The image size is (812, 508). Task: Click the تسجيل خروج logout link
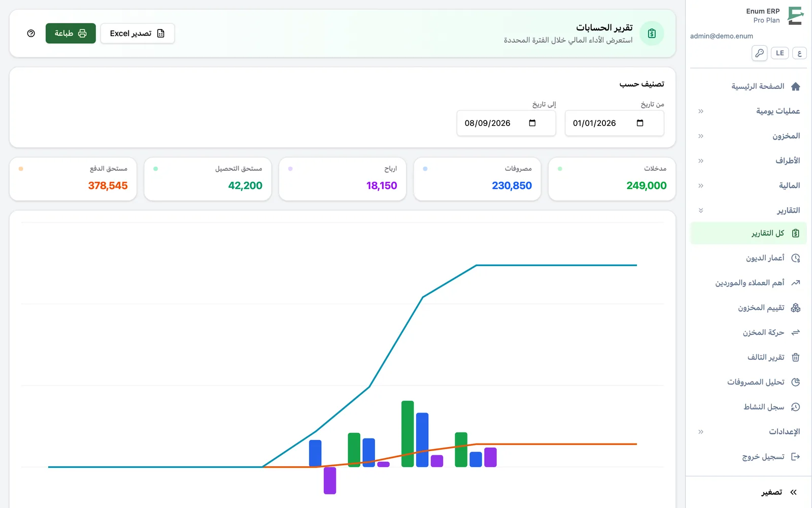[749, 457]
